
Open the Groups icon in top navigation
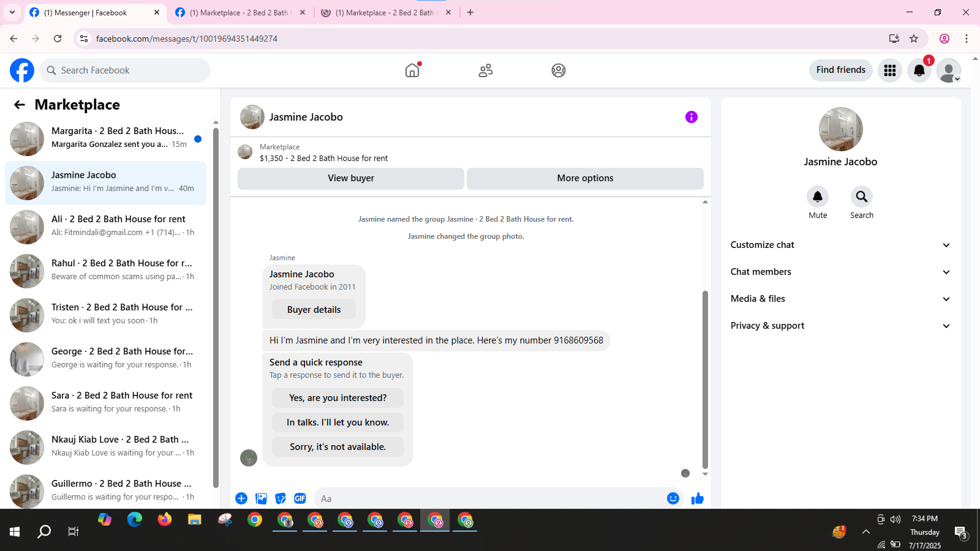click(559, 70)
